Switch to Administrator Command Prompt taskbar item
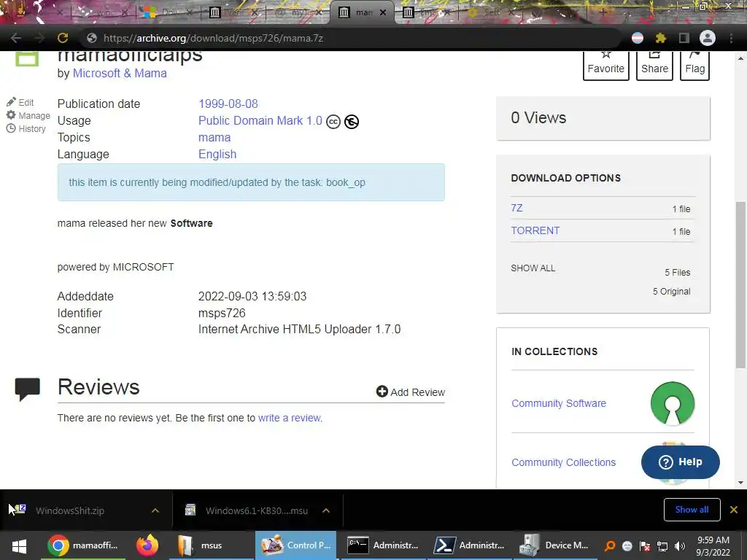 tap(382, 545)
